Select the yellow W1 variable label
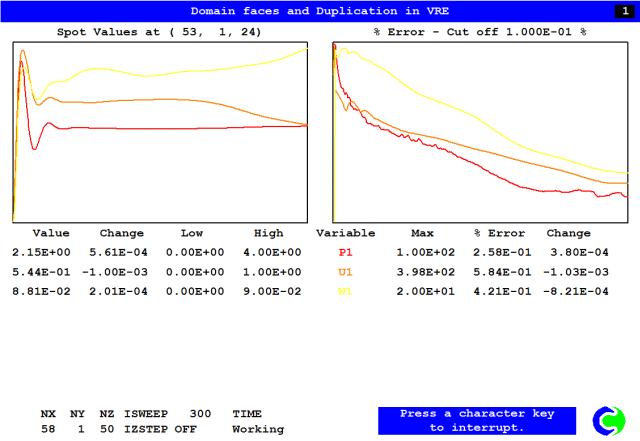The image size is (640, 441). tap(345, 292)
